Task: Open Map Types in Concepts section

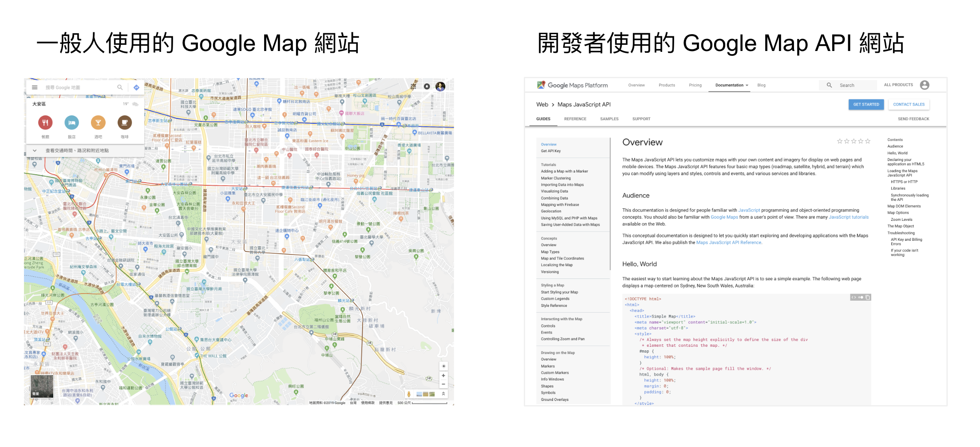Action: 550,252
